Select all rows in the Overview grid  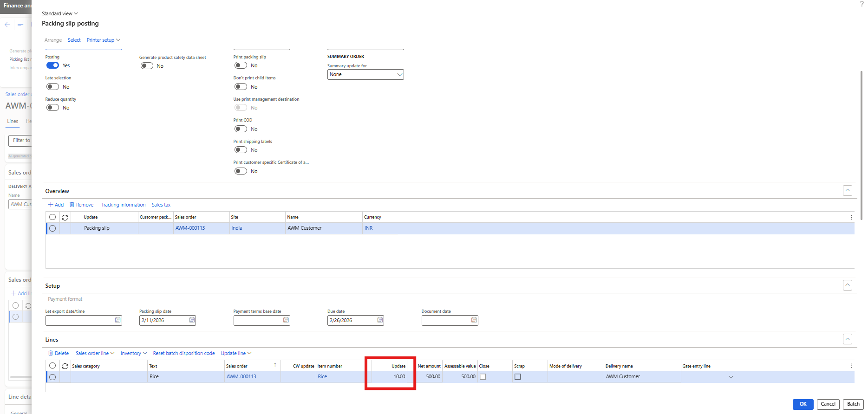tap(52, 217)
